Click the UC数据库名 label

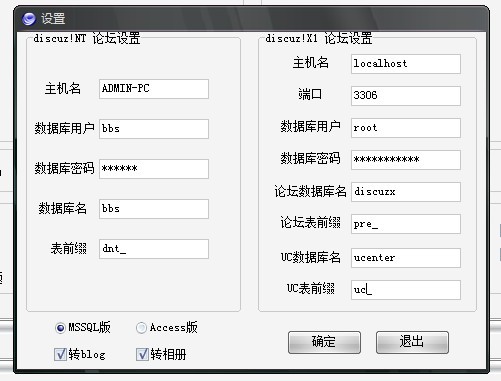pos(310,257)
